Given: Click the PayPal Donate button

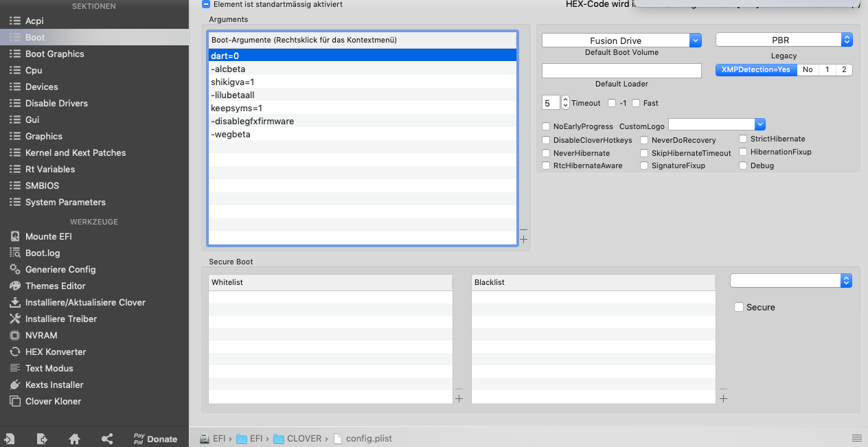Looking at the screenshot, I should (155, 439).
